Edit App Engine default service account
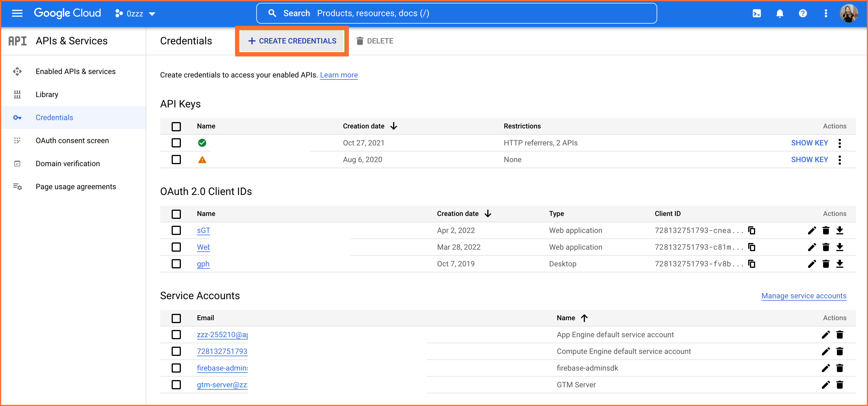Viewport: 868px width, 406px height. [826, 335]
